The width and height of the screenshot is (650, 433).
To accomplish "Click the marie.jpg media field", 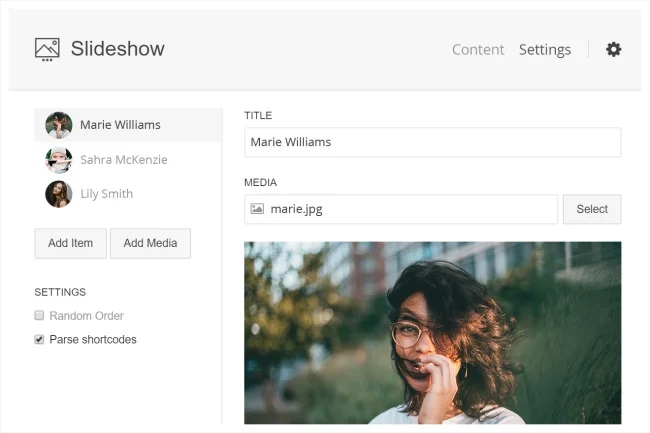I will [410, 209].
